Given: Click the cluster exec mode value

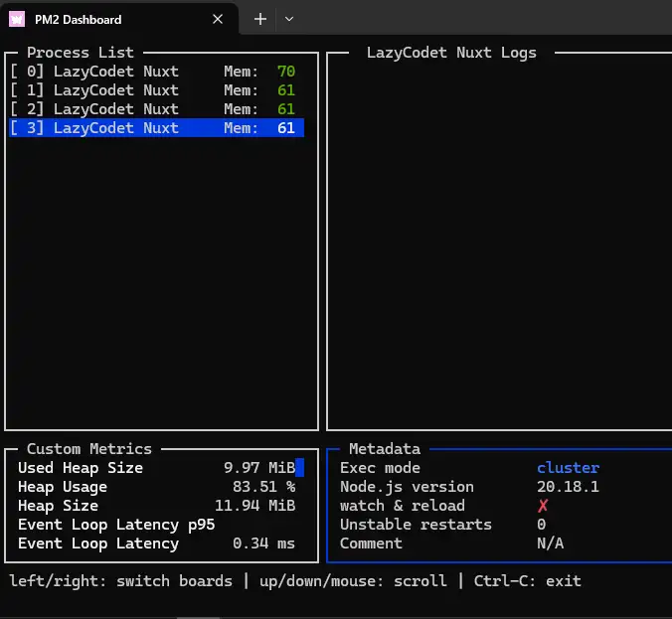Looking at the screenshot, I should (569, 467).
